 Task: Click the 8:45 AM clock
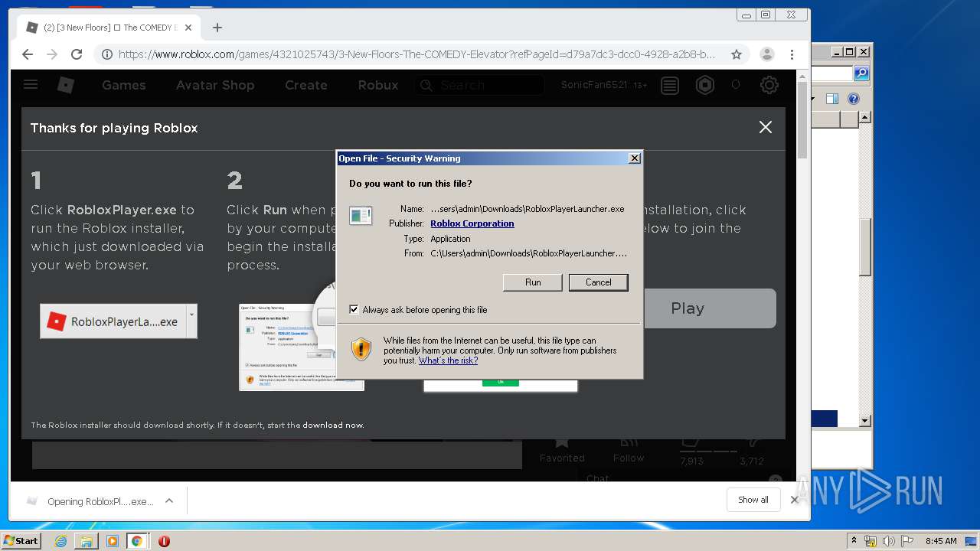pos(941,541)
